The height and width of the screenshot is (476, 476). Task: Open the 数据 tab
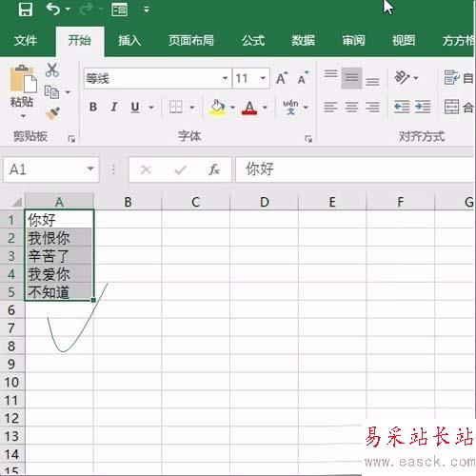[303, 41]
